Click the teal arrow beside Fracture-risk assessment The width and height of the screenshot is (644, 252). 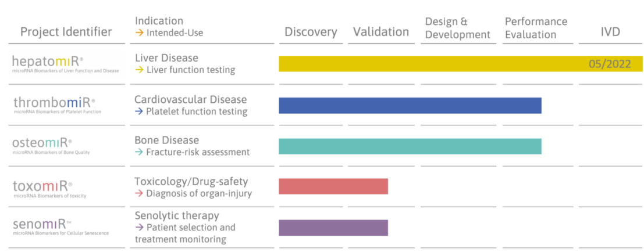[138, 152]
